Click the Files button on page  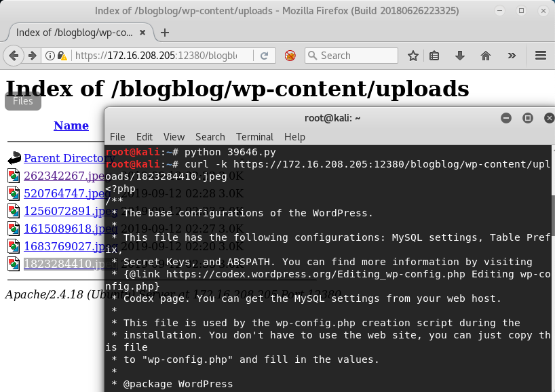(23, 101)
